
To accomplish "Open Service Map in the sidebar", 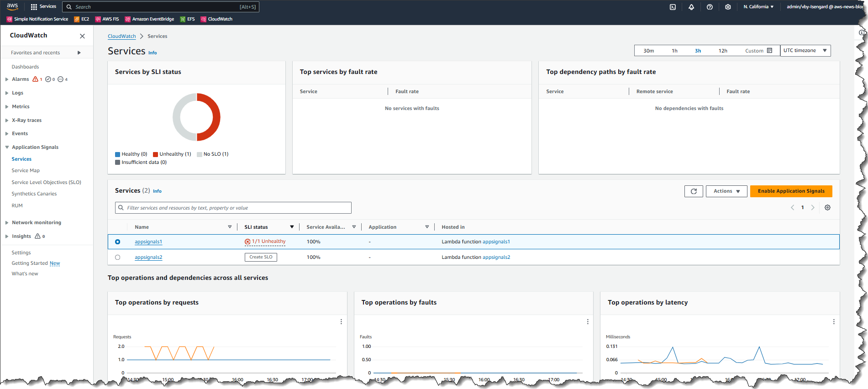I will (26, 171).
